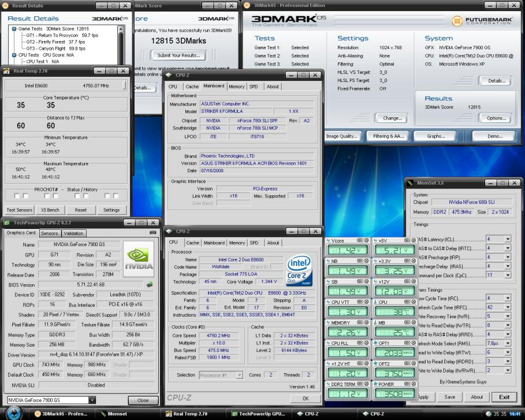The width and height of the screenshot is (525, 420).
Task: Click the scrollbar up arrow in Result Details
Action: pos(121,29)
